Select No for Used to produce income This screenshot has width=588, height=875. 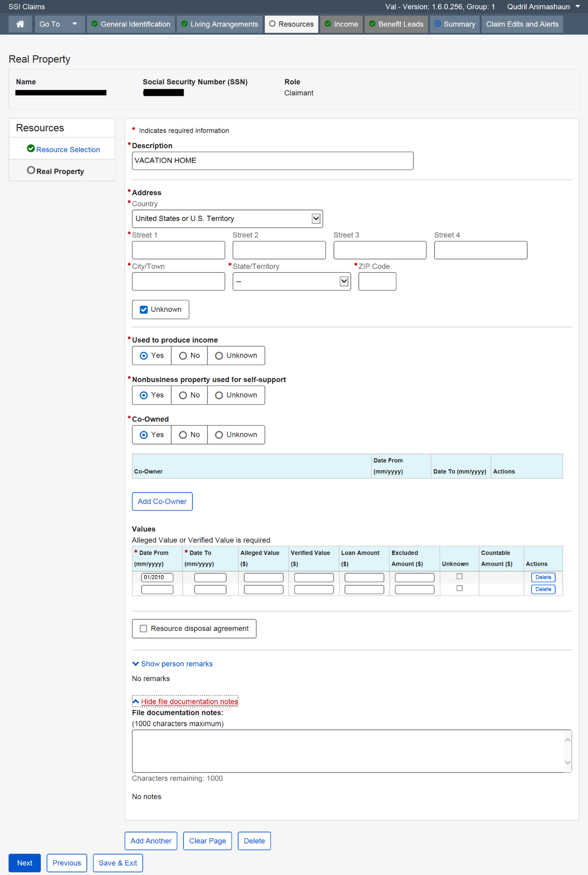pyautogui.click(x=183, y=356)
